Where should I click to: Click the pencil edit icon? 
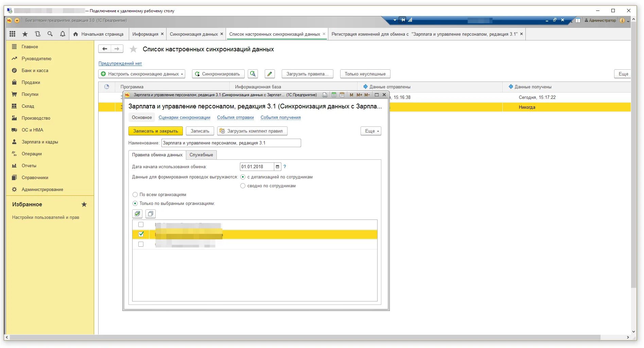pyautogui.click(x=269, y=74)
